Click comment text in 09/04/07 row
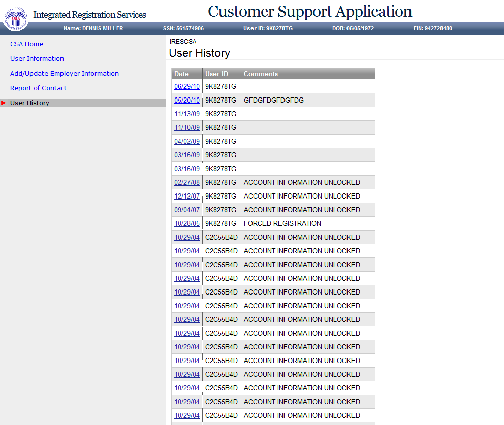Screen dimensions: 504x425 (x=302, y=210)
